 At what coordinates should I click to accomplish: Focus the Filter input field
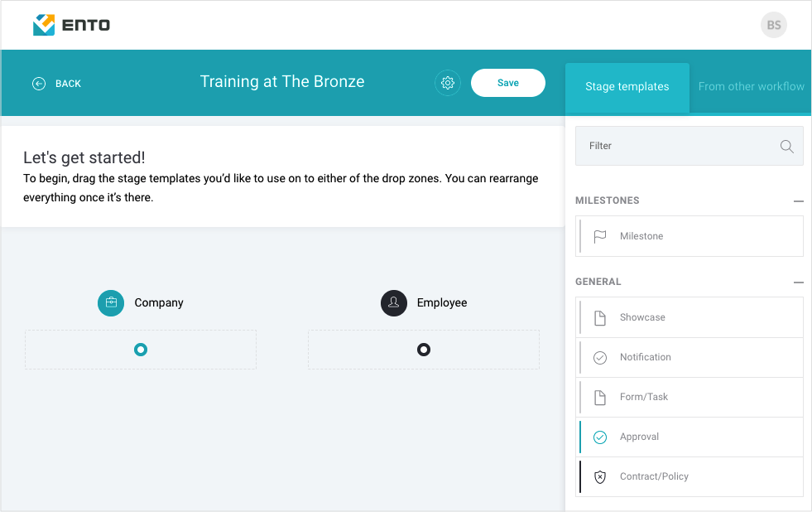(689, 146)
